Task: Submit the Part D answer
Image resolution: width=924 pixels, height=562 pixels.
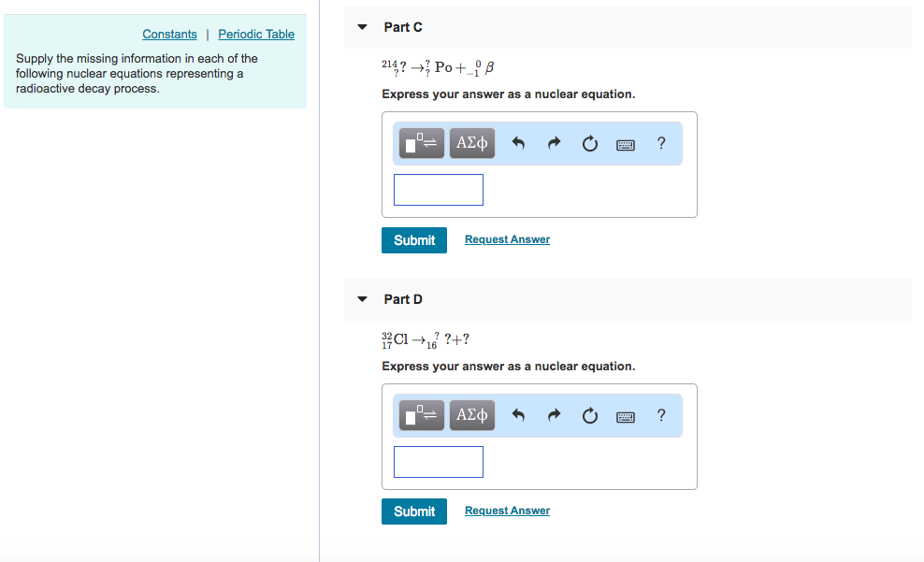Action: (413, 511)
